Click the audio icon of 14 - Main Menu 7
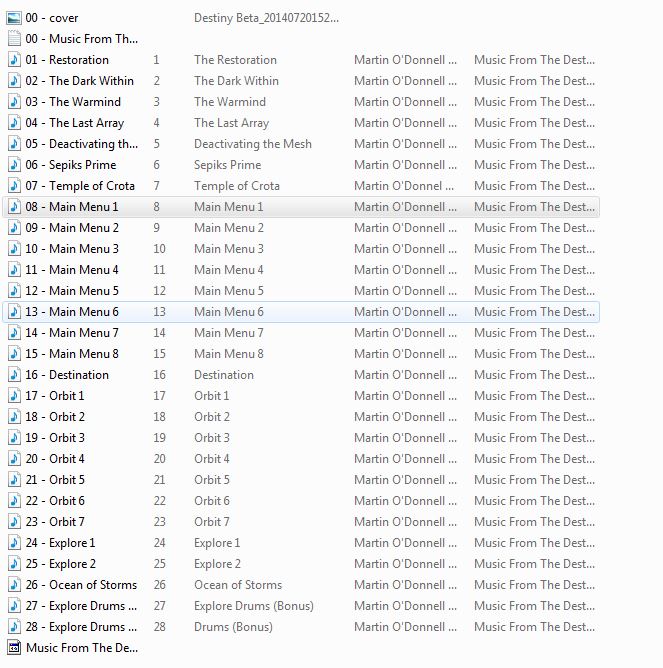The image size is (663, 668). (14, 333)
